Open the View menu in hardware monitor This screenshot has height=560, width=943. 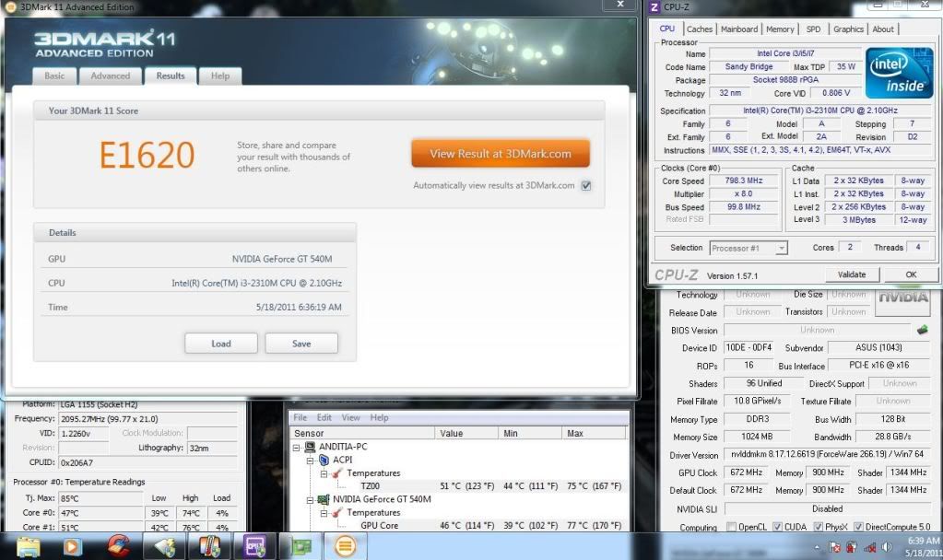click(350, 417)
